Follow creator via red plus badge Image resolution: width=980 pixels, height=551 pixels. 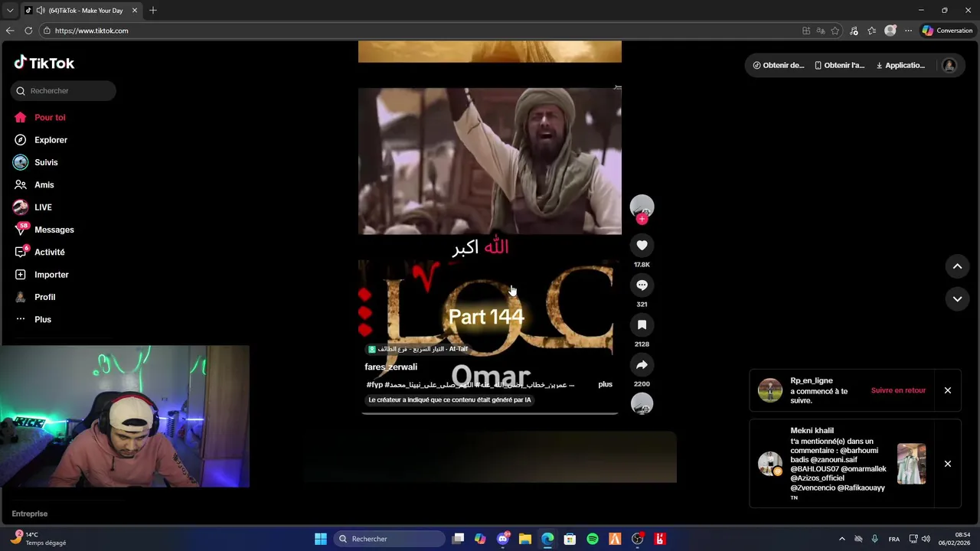[x=642, y=219]
